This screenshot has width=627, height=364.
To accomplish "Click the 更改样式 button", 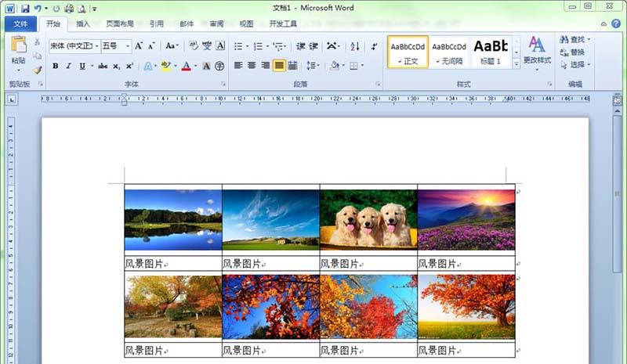I will [x=537, y=50].
